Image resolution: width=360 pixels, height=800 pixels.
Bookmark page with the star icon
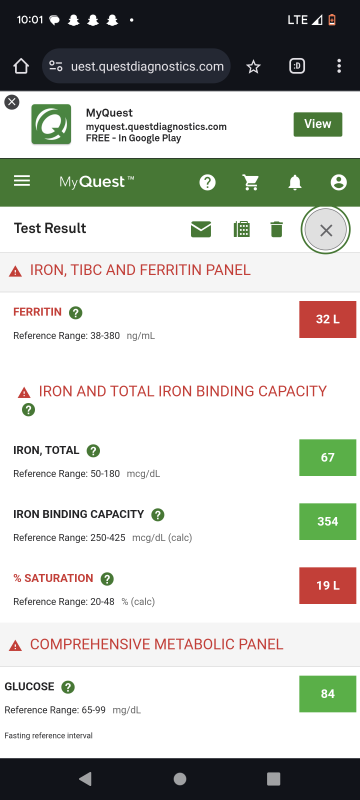253,66
